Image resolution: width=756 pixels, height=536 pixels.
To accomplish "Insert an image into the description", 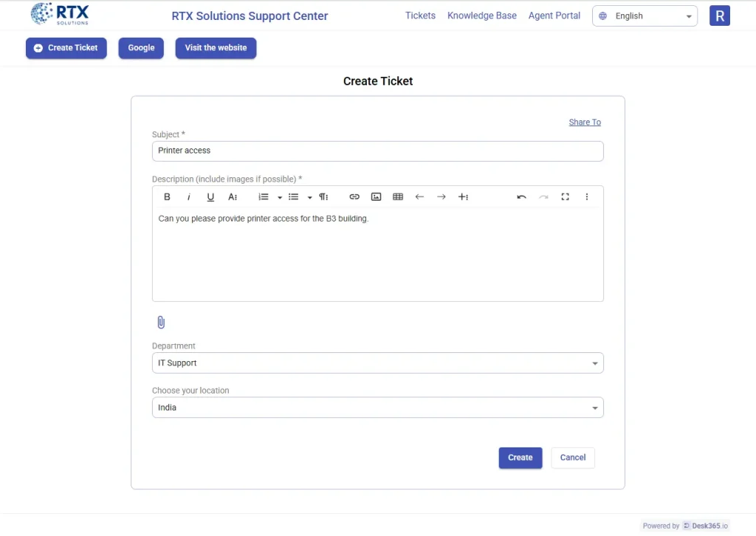I will tap(376, 196).
